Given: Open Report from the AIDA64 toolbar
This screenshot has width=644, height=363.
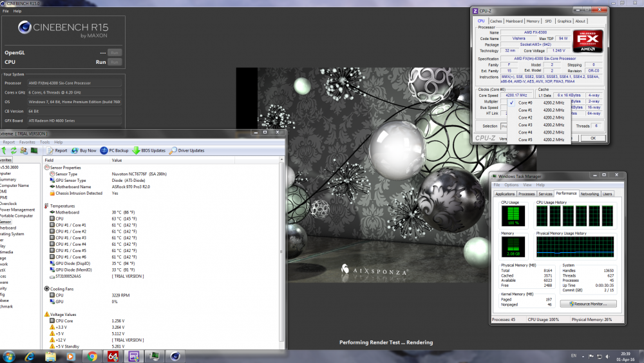Looking at the screenshot, I should click(57, 150).
